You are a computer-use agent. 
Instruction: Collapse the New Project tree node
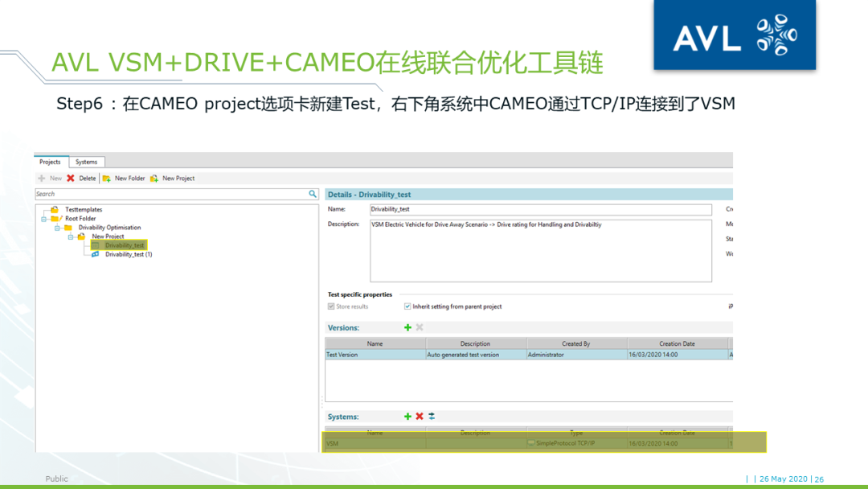69,236
